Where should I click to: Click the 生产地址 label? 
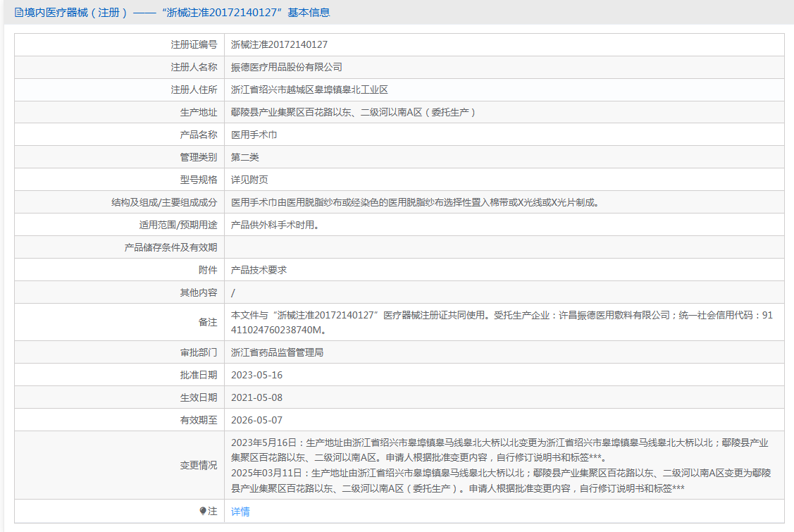tap(199, 113)
